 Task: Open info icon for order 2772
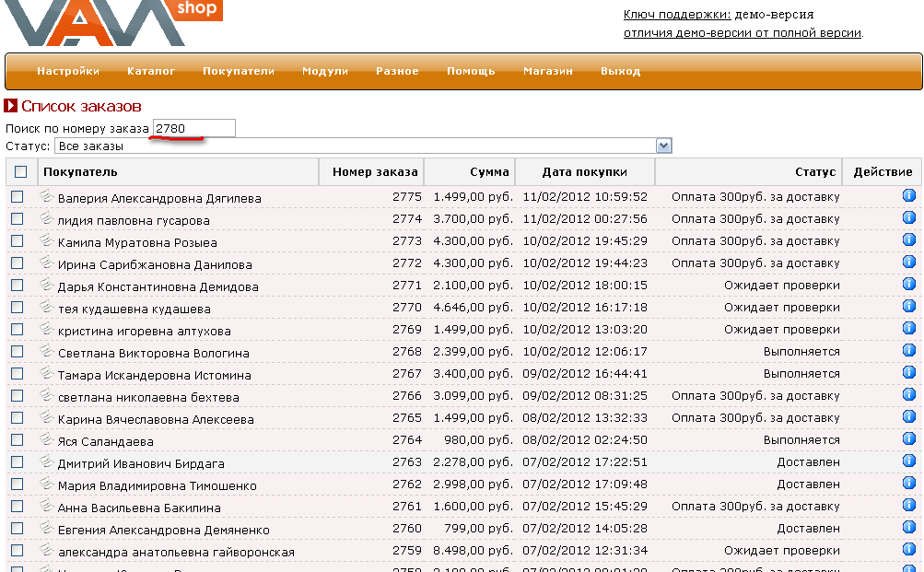coord(908,262)
